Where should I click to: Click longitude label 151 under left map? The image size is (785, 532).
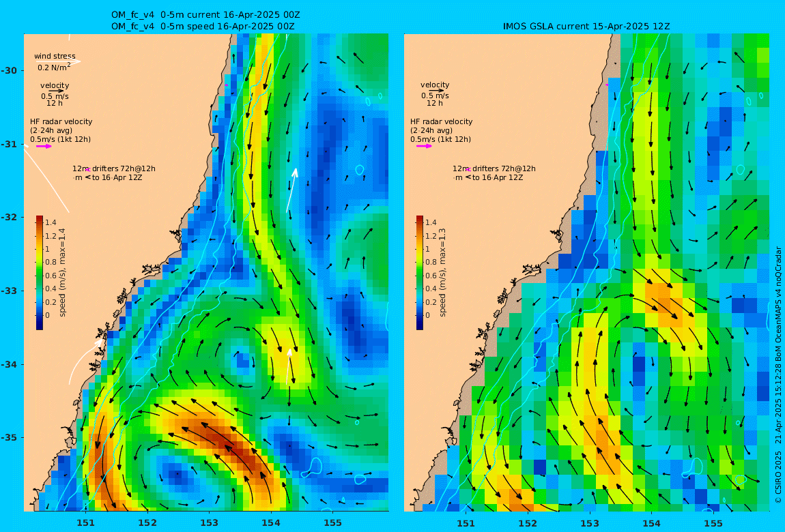pyautogui.click(x=85, y=523)
